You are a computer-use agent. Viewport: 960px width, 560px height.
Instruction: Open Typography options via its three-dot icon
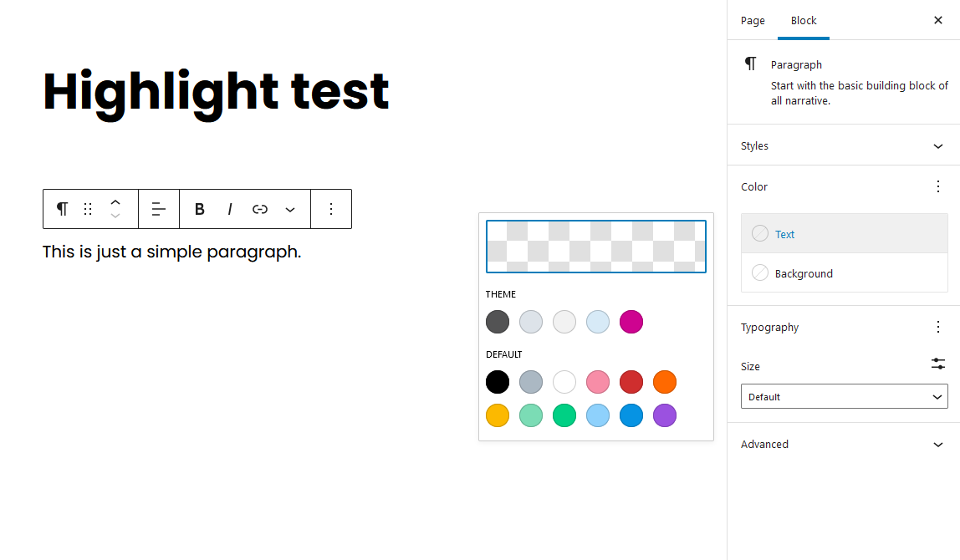937,327
